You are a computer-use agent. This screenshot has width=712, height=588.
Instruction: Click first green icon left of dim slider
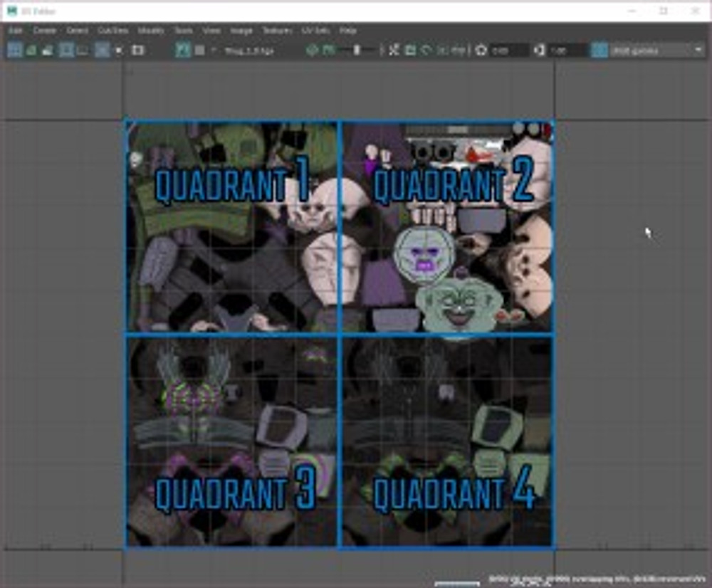(312, 50)
